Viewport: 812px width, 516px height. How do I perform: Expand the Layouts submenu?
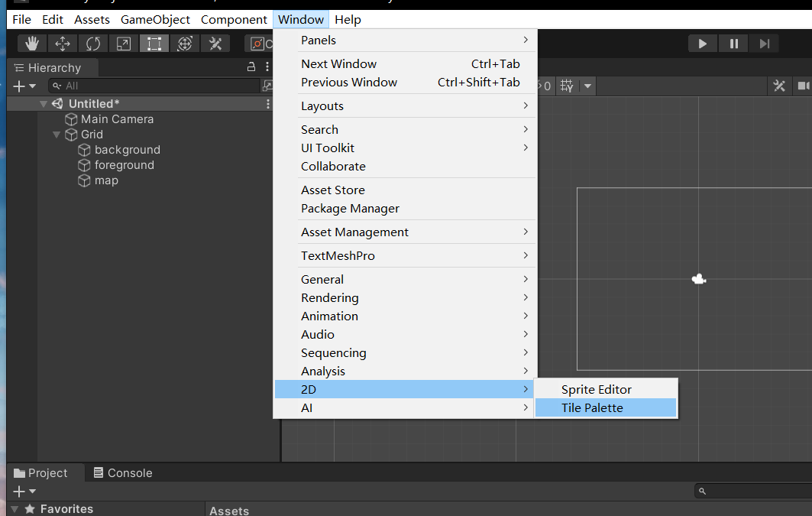(x=406, y=106)
